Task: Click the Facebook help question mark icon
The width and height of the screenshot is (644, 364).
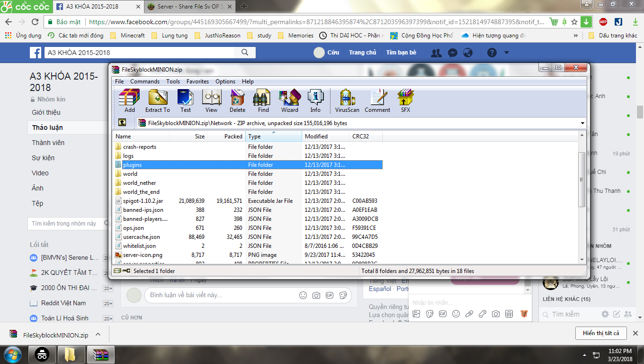Action: (492, 53)
